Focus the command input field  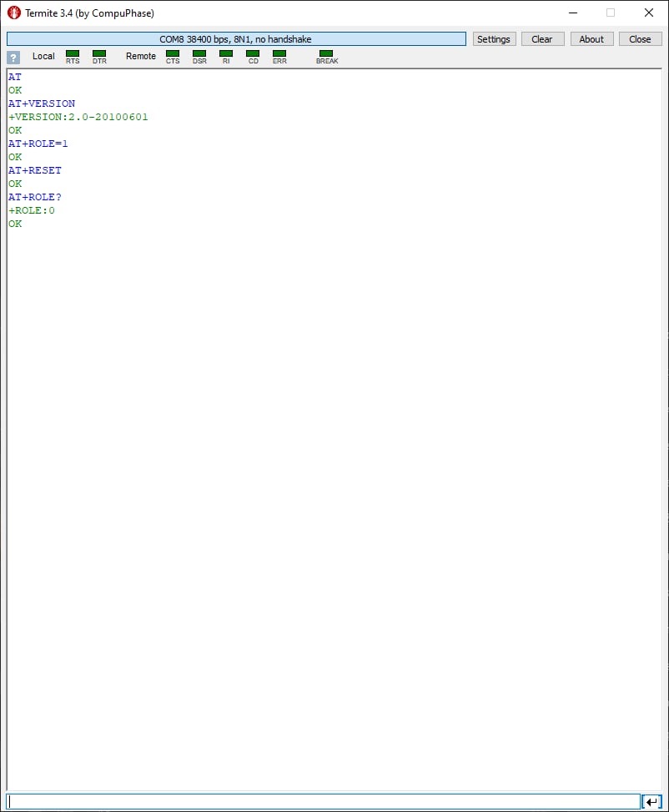[324, 802]
